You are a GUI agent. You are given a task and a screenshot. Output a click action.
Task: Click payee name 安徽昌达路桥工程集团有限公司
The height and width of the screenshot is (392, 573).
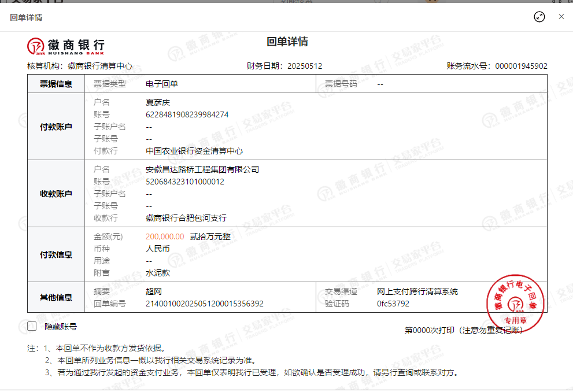coord(202,169)
